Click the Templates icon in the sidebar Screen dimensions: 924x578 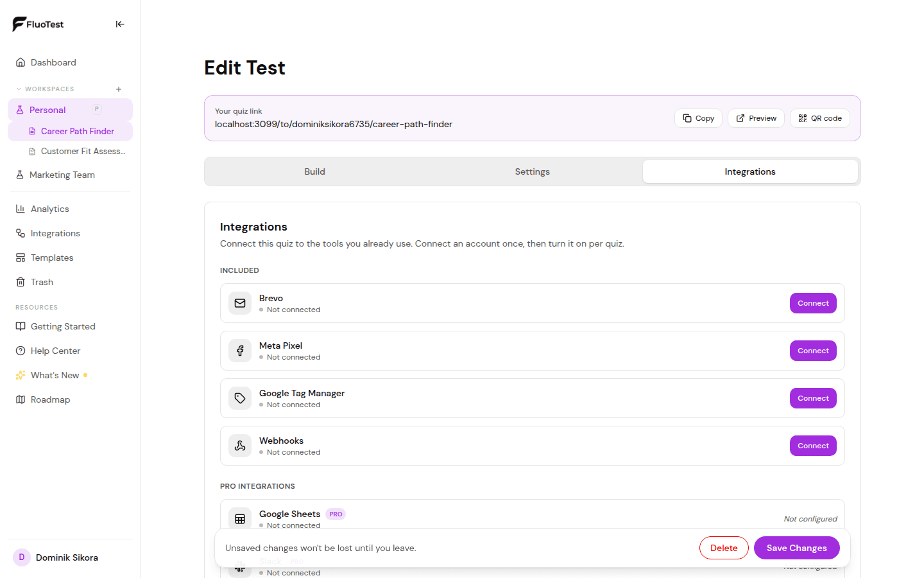(21, 258)
